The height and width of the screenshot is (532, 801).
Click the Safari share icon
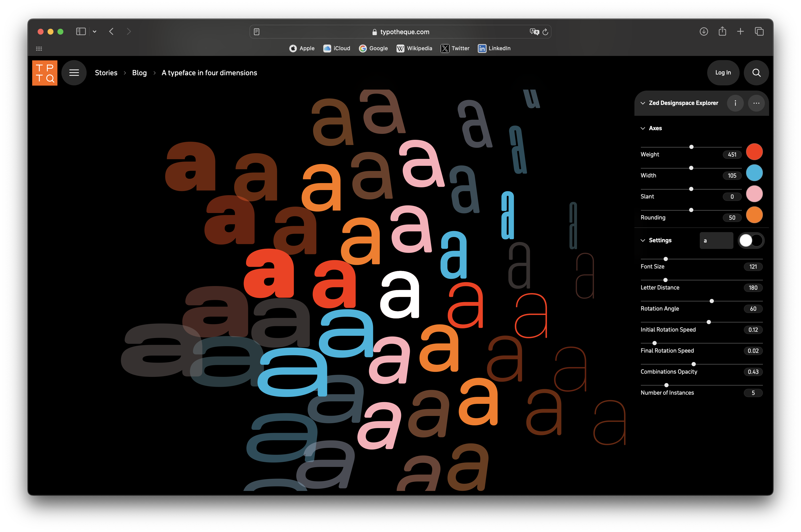(x=722, y=32)
